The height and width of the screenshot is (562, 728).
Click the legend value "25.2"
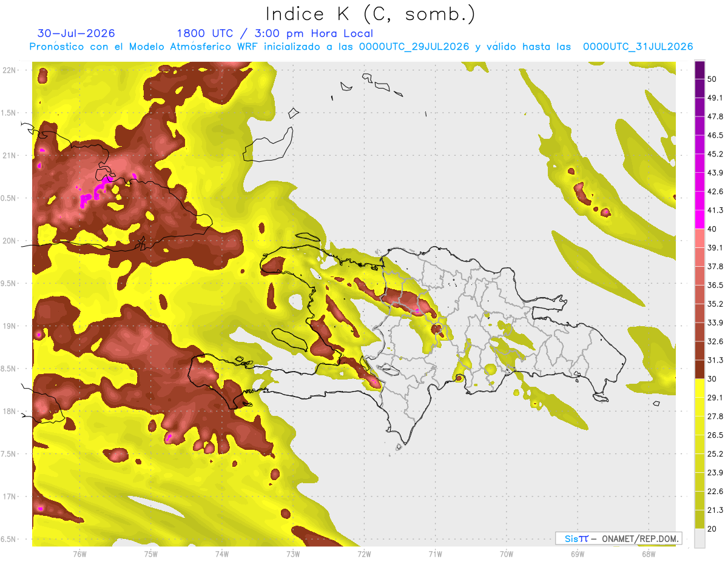coord(715,454)
